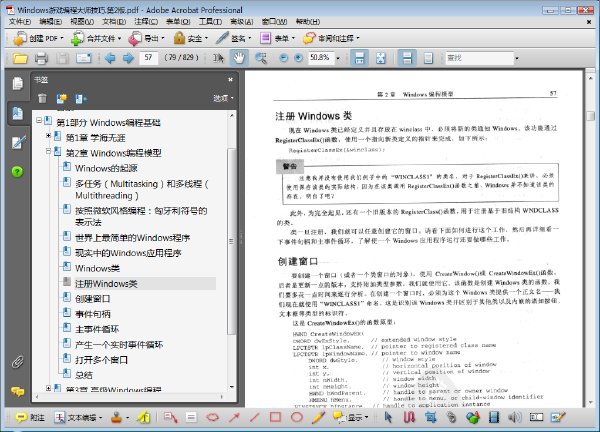The width and height of the screenshot is (600, 432).
Task: Select the Pencil drawing tool
Action: pos(318,417)
